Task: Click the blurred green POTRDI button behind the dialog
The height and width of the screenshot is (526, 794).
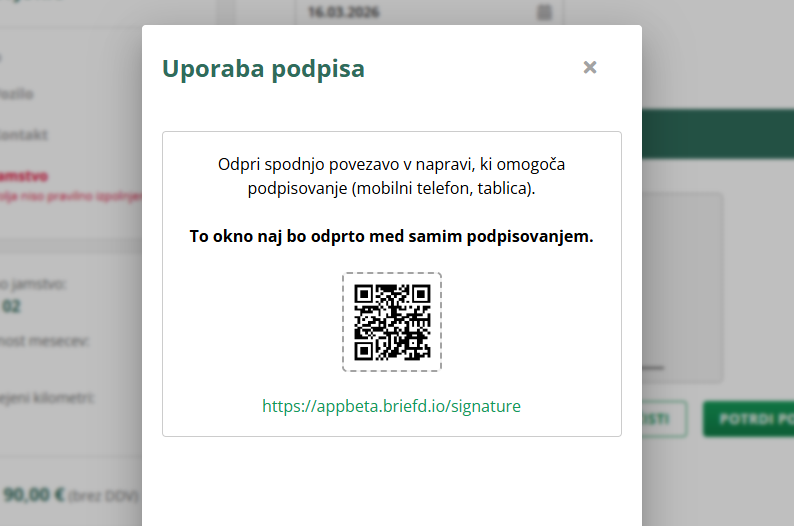Action: tap(748, 419)
